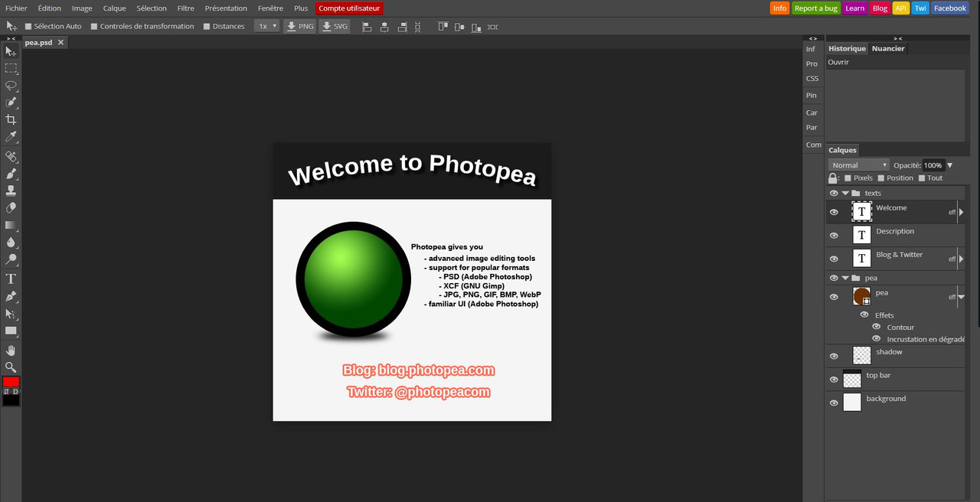Expand effects of the Welcome layer
This screenshot has height=502, width=980.
pos(961,212)
